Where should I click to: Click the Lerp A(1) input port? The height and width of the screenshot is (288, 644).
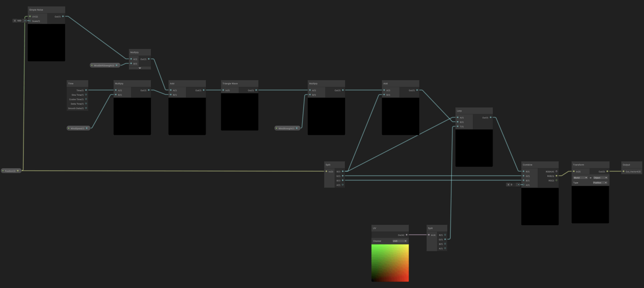pyautogui.click(x=458, y=118)
